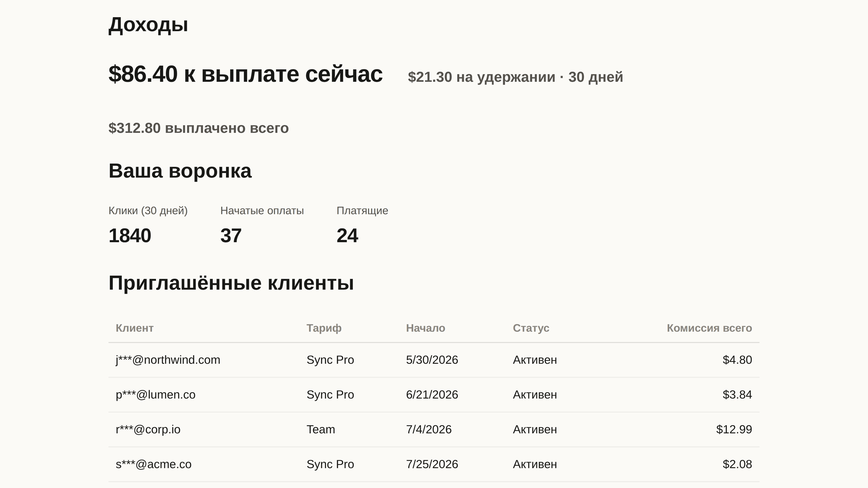This screenshot has width=868, height=488.
Task: Select client s***@acme.co
Action: point(154,464)
